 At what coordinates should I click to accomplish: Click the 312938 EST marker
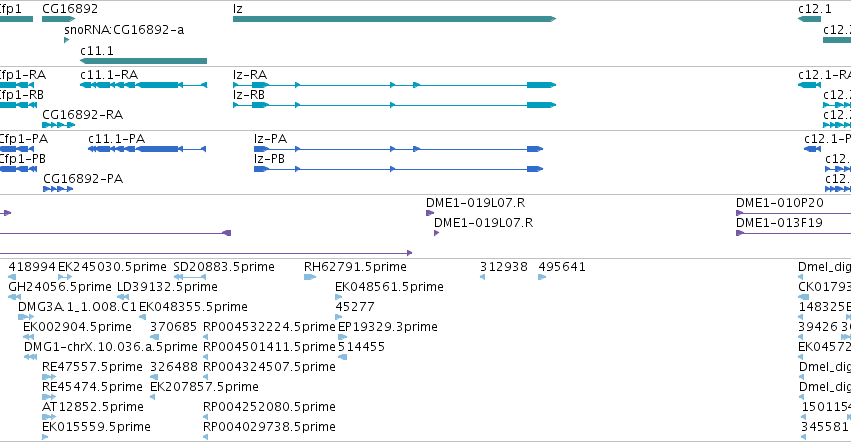(x=482, y=277)
